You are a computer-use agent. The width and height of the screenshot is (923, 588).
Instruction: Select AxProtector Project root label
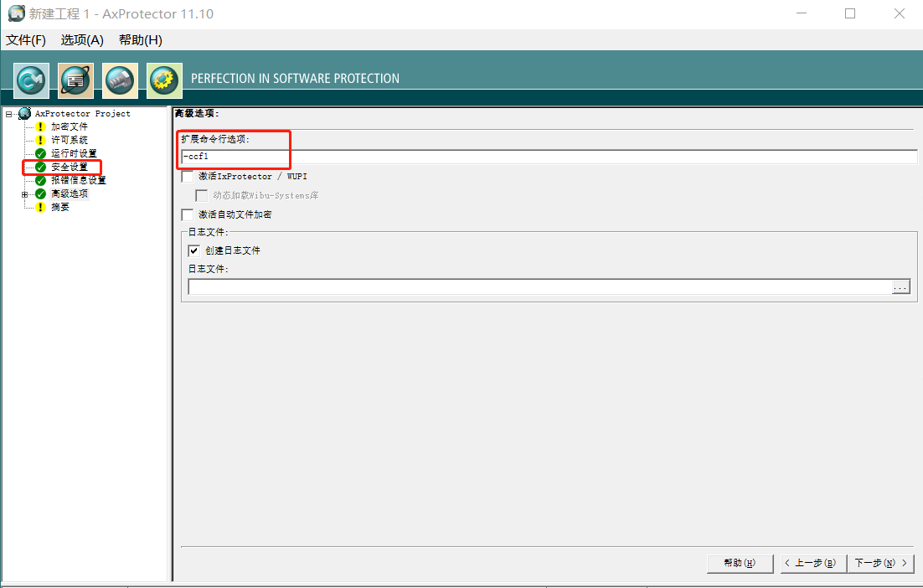[x=82, y=114]
